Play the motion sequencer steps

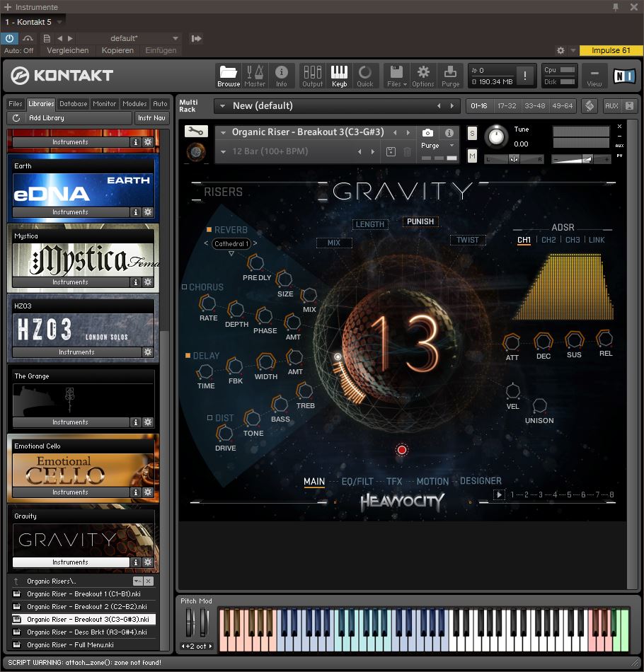tap(499, 494)
